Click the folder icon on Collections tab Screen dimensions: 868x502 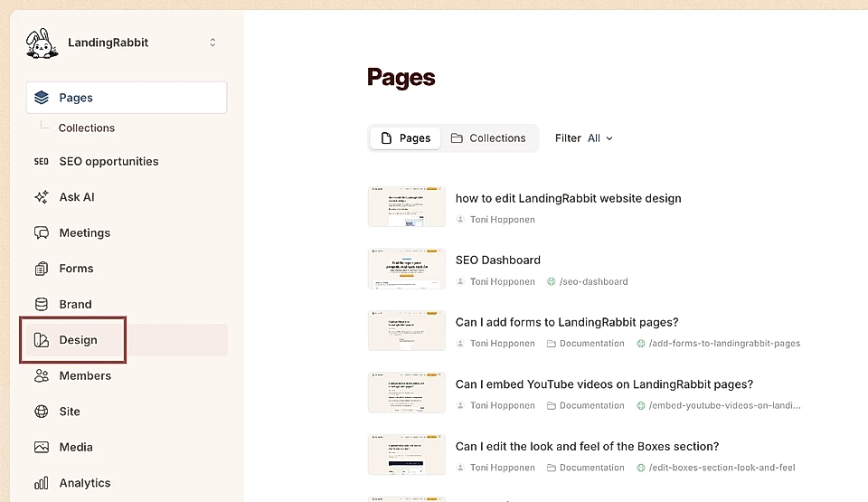457,138
